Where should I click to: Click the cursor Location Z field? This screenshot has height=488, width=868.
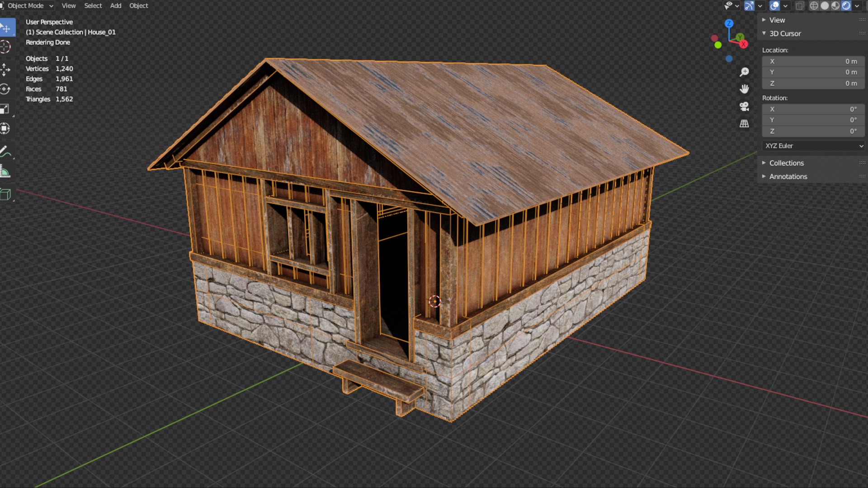tap(813, 84)
